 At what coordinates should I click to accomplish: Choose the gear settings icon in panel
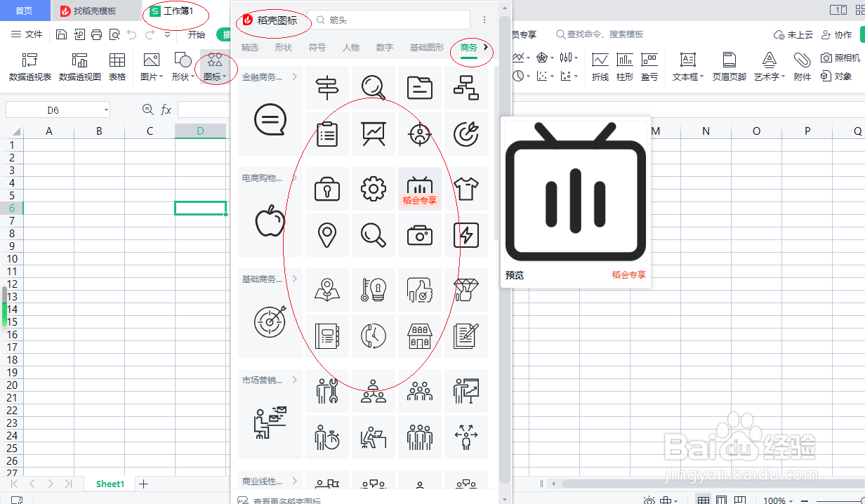(374, 189)
